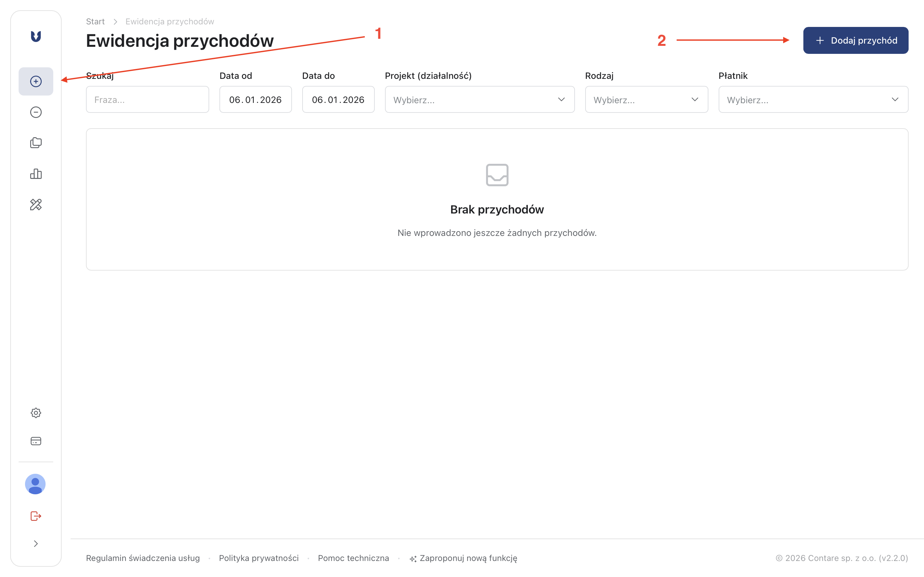Click the app logo in the sidebar
The image size is (924, 577).
click(36, 36)
